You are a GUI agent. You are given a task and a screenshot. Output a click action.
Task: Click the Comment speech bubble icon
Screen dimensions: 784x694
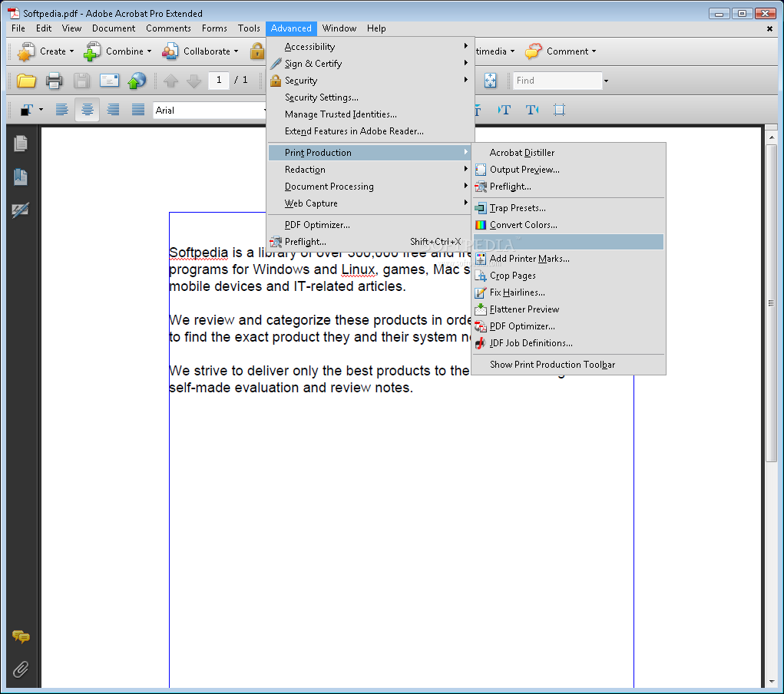[x=534, y=51]
